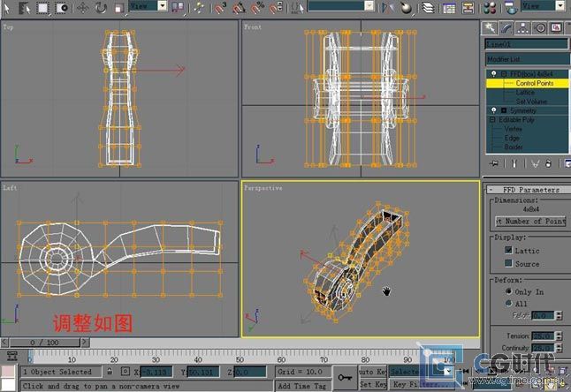The height and width of the screenshot is (392, 571).
Task: Toggle Show End Result icon
Action: [514, 163]
